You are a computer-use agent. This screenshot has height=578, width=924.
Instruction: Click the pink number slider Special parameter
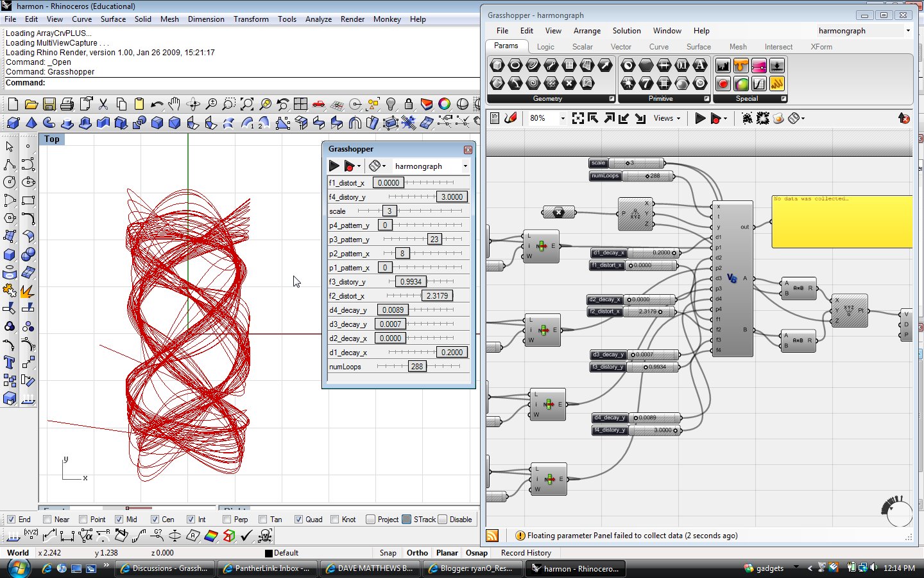(759, 66)
